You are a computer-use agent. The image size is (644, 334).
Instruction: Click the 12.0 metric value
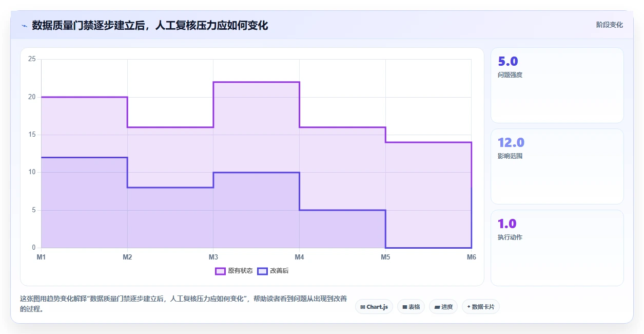pos(511,143)
